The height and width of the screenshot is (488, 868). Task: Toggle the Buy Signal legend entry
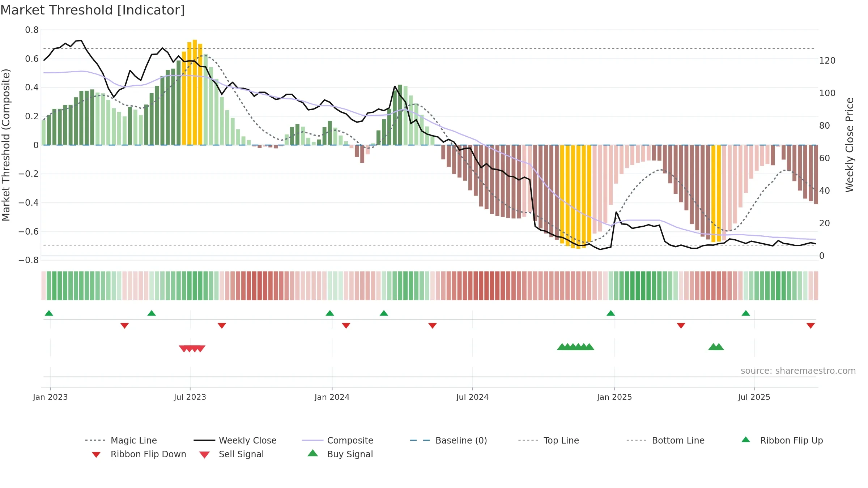click(340, 454)
